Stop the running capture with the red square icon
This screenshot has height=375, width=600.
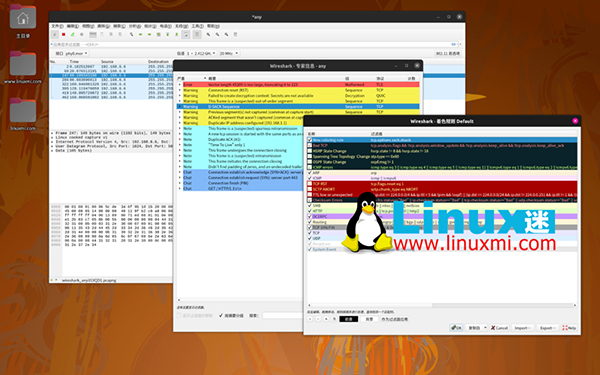click(64, 34)
